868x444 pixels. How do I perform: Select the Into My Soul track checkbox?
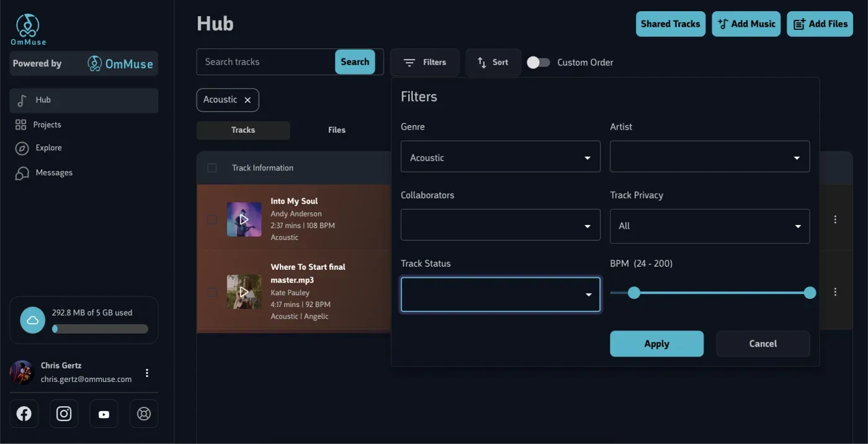click(x=212, y=220)
